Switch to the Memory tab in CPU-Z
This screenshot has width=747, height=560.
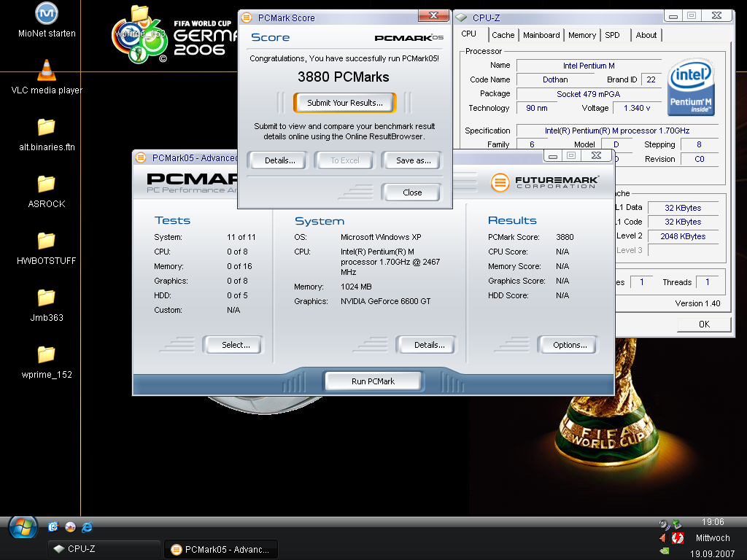tap(581, 35)
